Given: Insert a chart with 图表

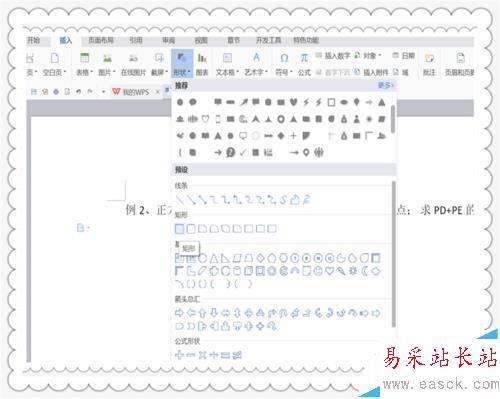Looking at the screenshot, I should 202,64.
